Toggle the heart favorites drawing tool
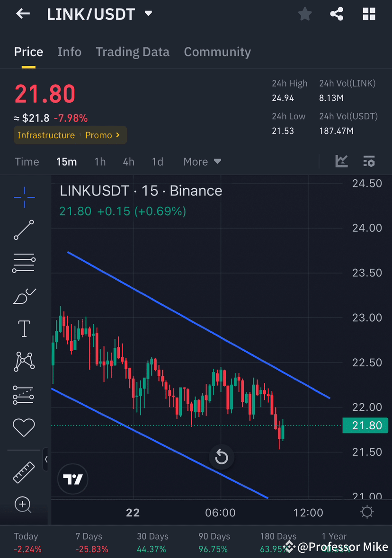The width and height of the screenshot is (392, 558). (23, 427)
